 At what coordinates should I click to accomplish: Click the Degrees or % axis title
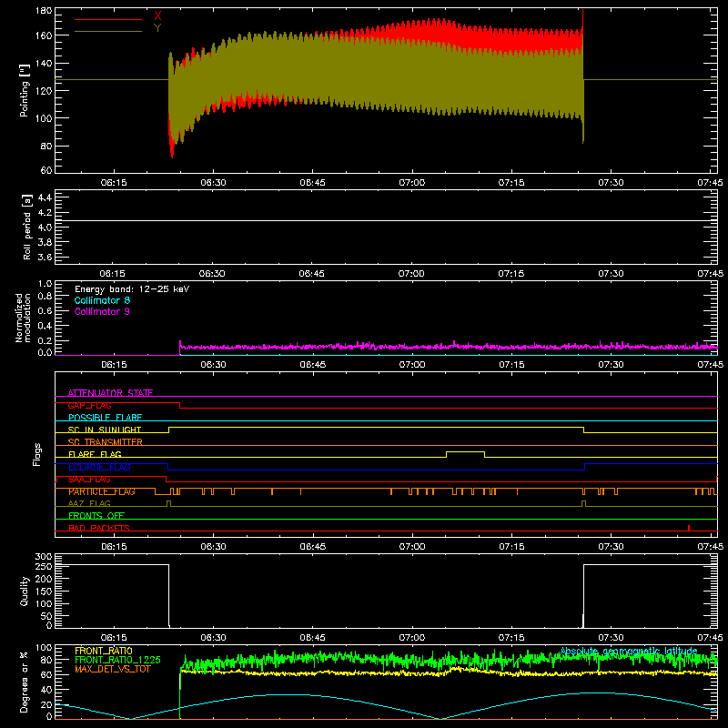tap(25, 682)
